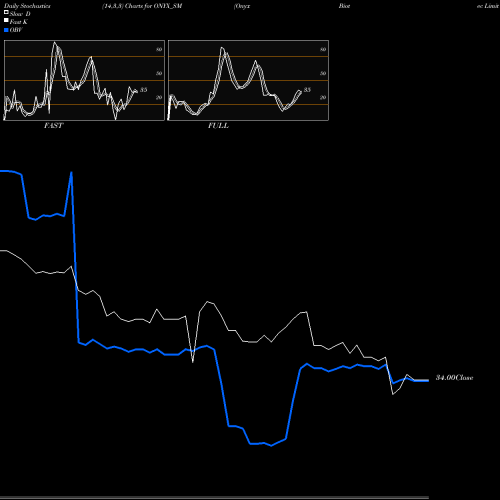Click the 80 level label in FAST chart
This screenshot has width=500, height=500.
click(159, 49)
